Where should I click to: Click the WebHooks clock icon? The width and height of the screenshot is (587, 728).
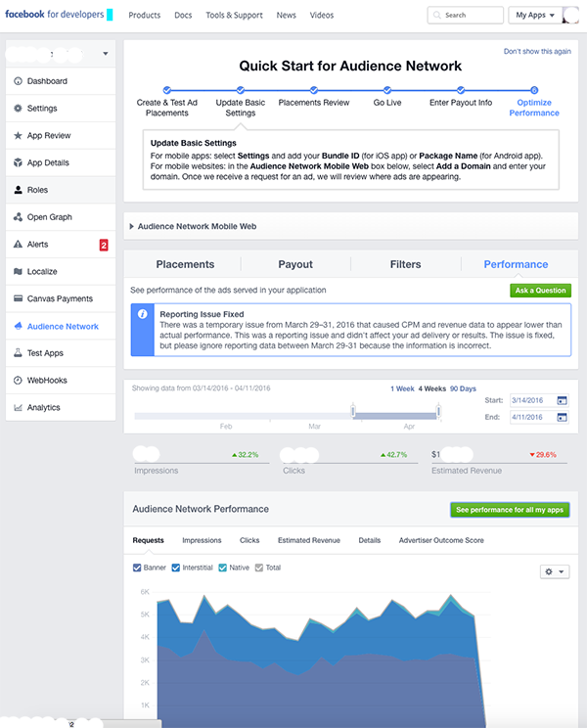click(18, 381)
